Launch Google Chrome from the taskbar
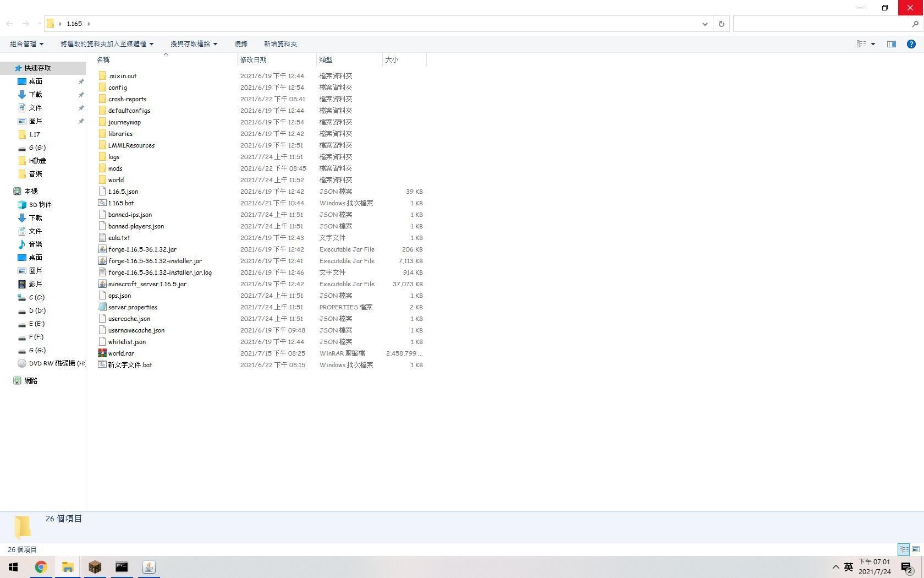The height and width of the screenshot is (578, 924). (x=41, y=567)
